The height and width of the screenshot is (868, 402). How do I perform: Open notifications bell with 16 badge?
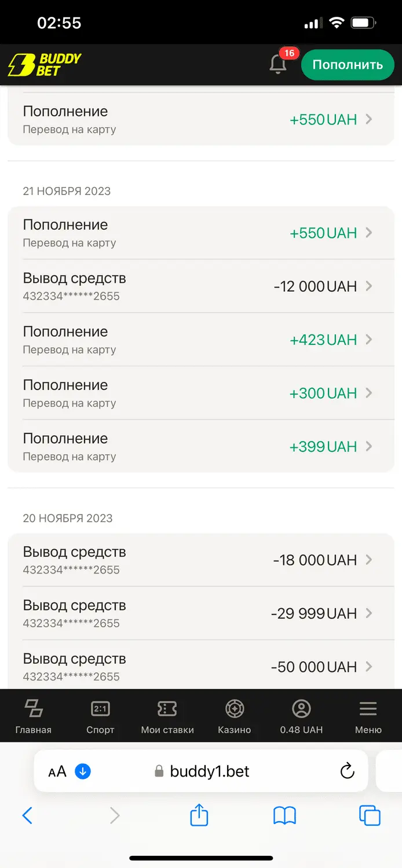[x=279, y=64]
